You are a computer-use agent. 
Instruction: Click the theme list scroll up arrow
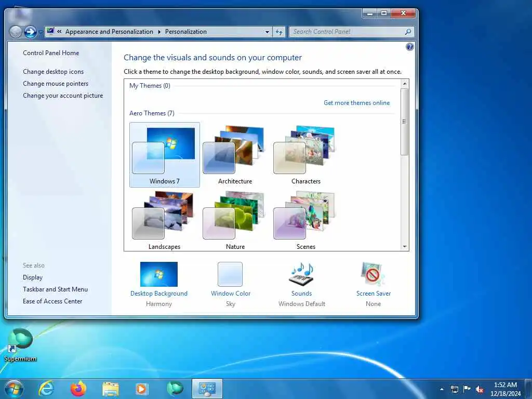tap(404, 84)
